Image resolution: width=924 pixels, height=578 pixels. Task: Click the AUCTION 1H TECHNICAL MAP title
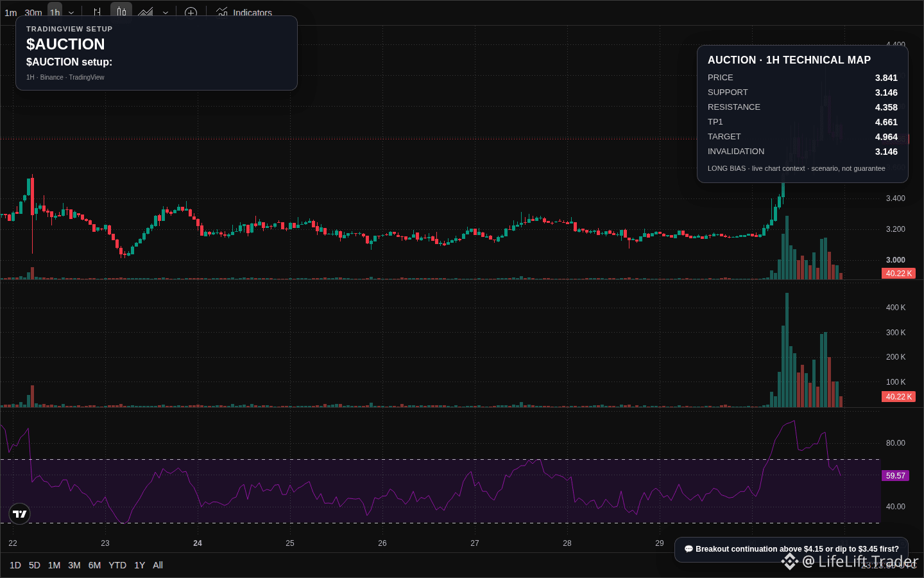[x=789, y=60]
